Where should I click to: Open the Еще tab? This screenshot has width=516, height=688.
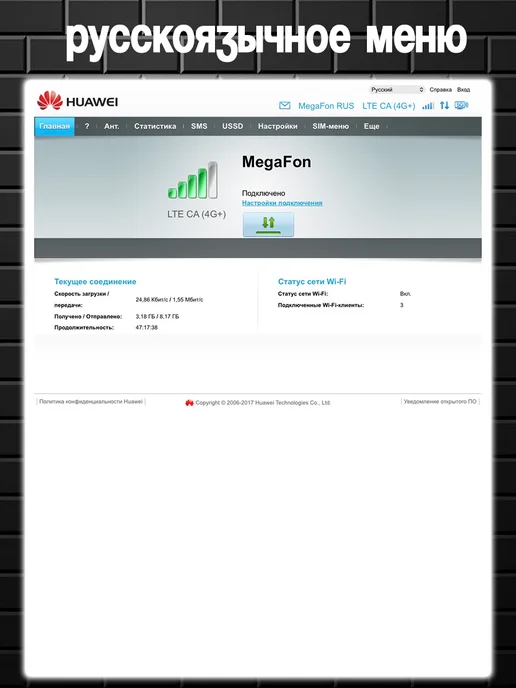coord(371,126)
